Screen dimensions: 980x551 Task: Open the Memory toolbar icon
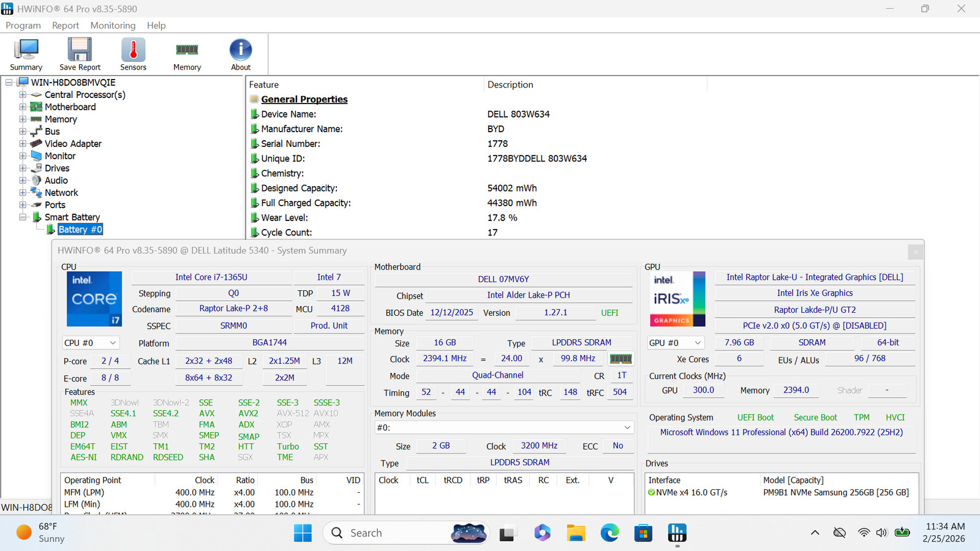pyautogui.click(x=187, y=54)
